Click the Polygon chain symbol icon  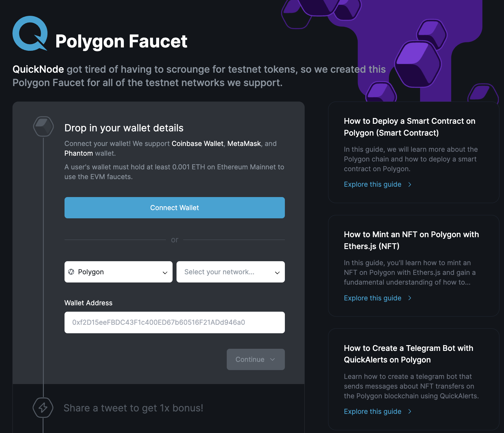click(71, 272)
